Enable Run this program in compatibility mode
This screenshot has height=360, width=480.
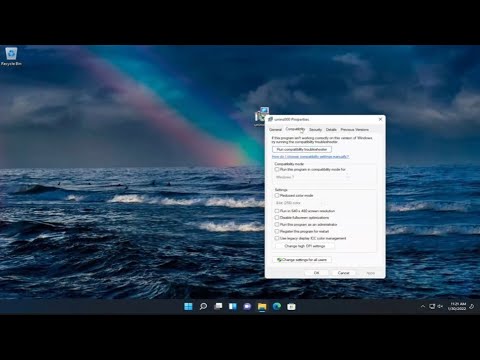[x=277, y=169]
